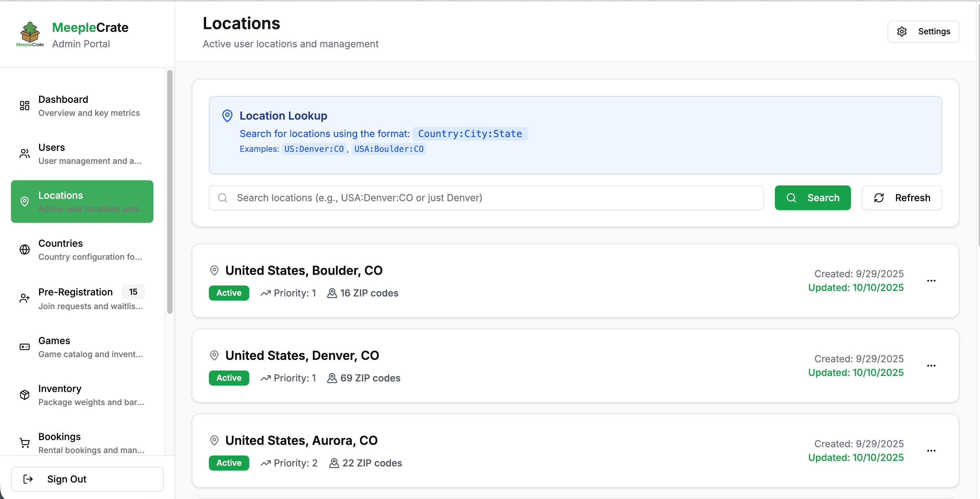Image resolution: width=980 pixels, height=499 pixels.
Task: Click magnifier icon inside search field
Action: [x=223, y=197]
